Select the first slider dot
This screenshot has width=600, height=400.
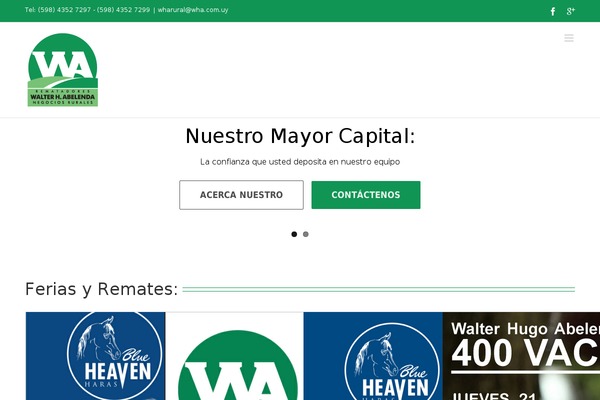point(294,234)
